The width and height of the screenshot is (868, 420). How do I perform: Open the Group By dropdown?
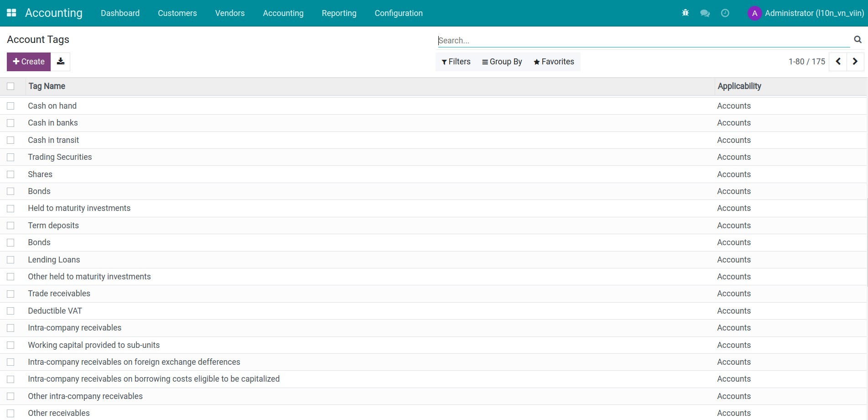click(502, 62)
